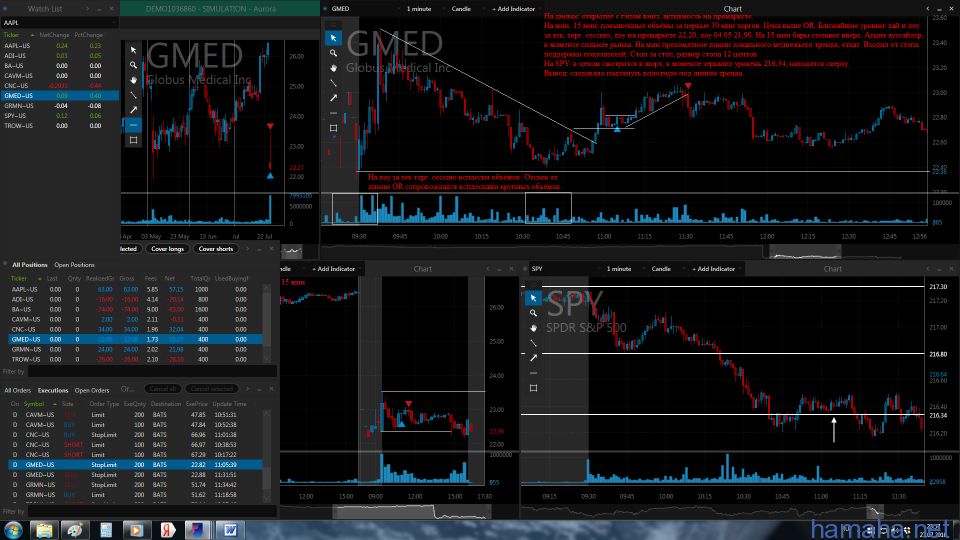Open Windows Start menu

pyautogui.click(x=13, y=530)
